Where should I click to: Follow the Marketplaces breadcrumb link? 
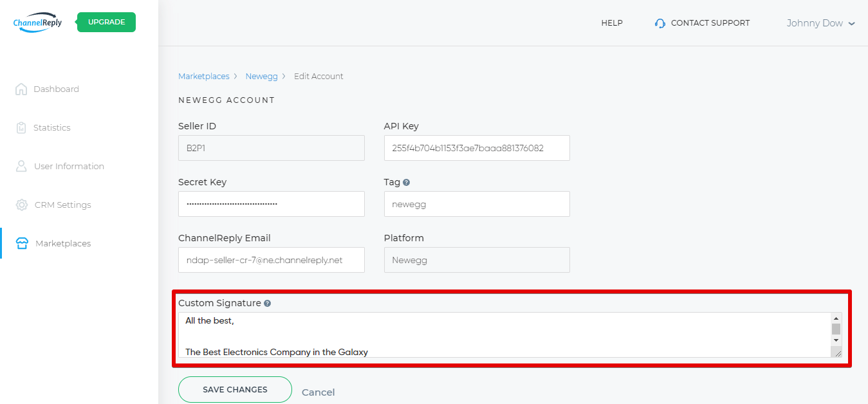point(203,76)
